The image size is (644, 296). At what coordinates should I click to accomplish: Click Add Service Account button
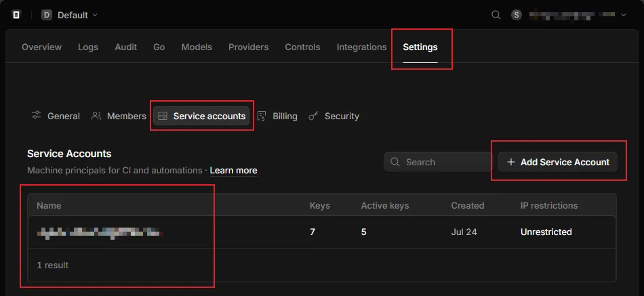tap(557, 162)
